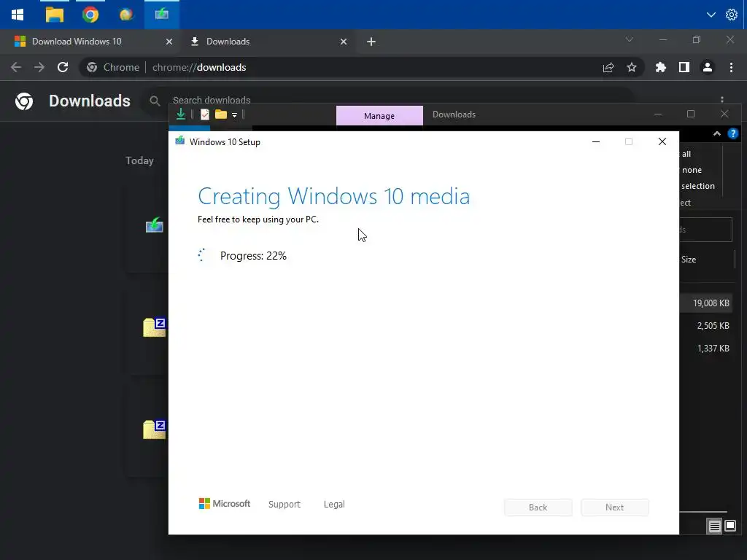747x560 pixels.
Task: Switch to the Download Windows 10 tab
Action: tap(76, 42)
